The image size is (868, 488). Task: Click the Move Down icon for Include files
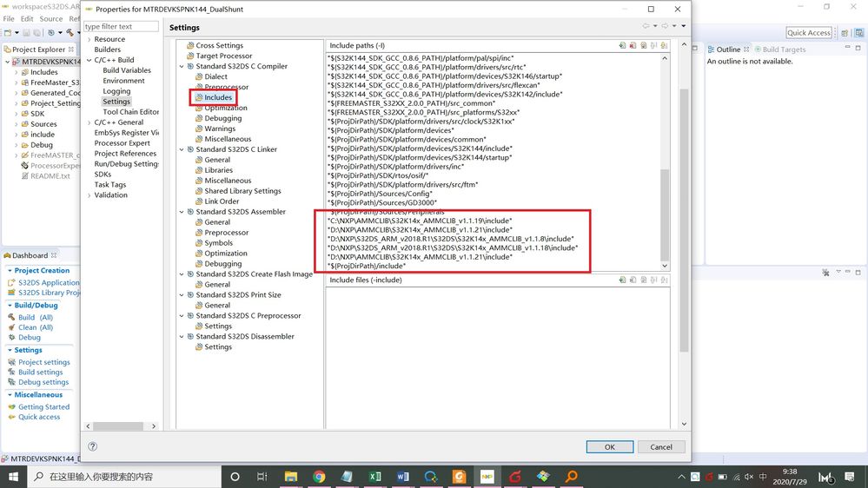click(x=665, y=280)
